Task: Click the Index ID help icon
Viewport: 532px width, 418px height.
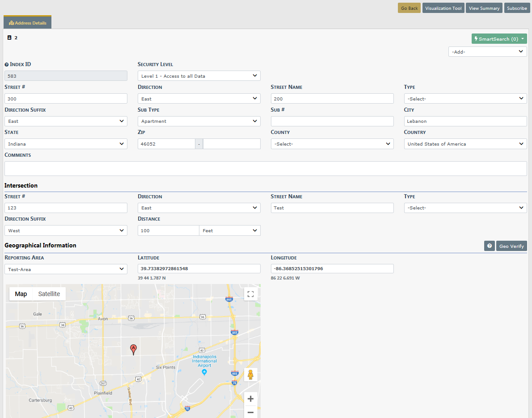Action: (7, 65)
